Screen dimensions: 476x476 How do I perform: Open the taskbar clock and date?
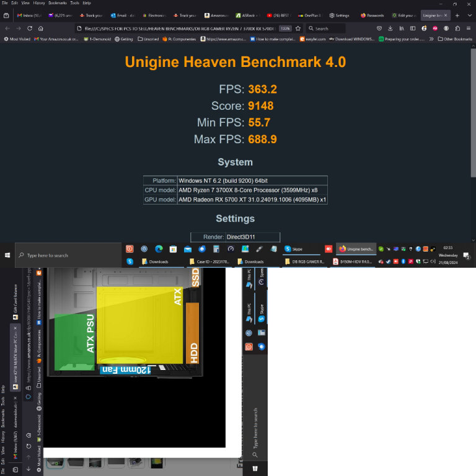coord(448,255)
